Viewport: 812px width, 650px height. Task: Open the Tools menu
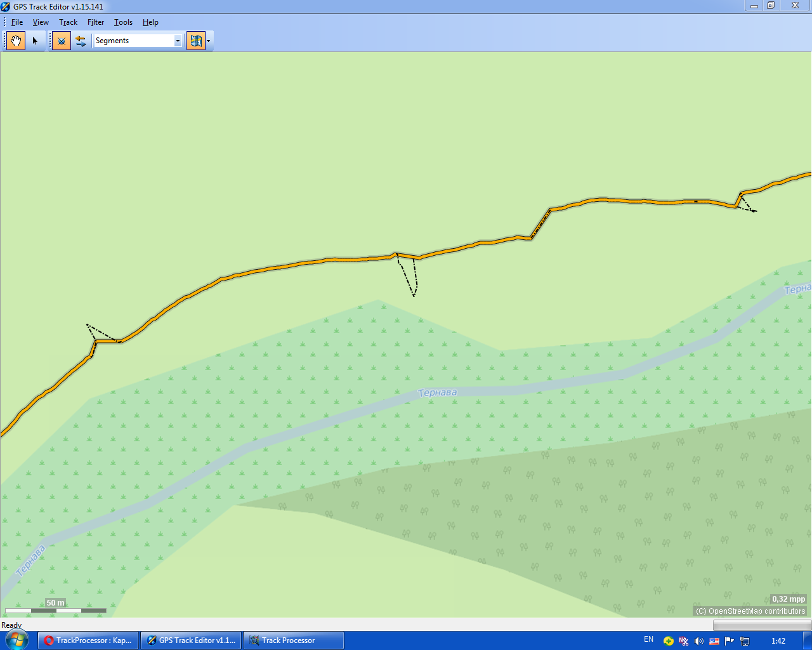coord(123,22)
